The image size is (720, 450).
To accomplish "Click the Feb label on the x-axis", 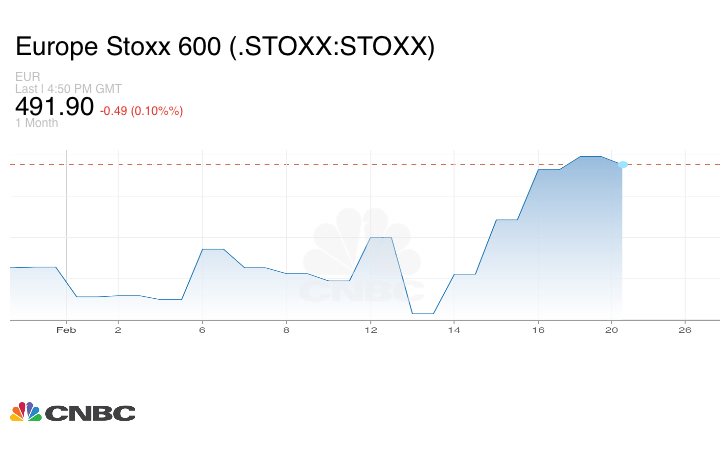I will click(66, 329).
